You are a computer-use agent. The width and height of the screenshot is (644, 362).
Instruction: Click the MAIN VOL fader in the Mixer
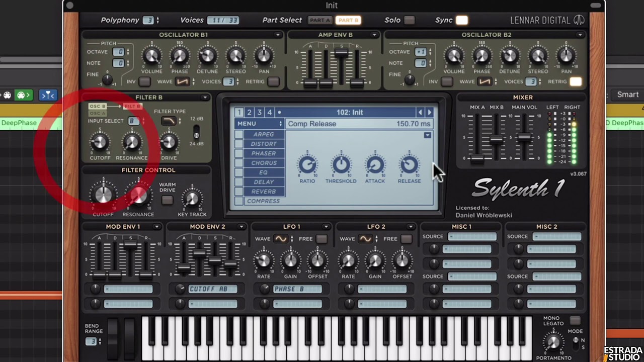pyautogui.click(x=524, y=136)
